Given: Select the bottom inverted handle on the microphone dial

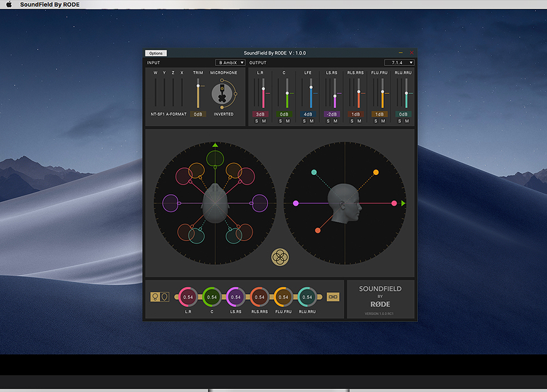Looking at the screenshot, I should 222,107.
